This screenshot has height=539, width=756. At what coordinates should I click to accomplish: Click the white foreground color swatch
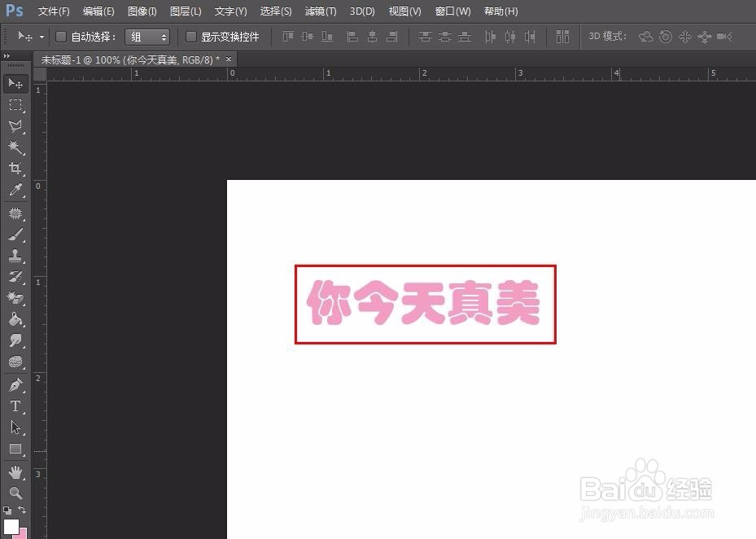click(11, 526)
